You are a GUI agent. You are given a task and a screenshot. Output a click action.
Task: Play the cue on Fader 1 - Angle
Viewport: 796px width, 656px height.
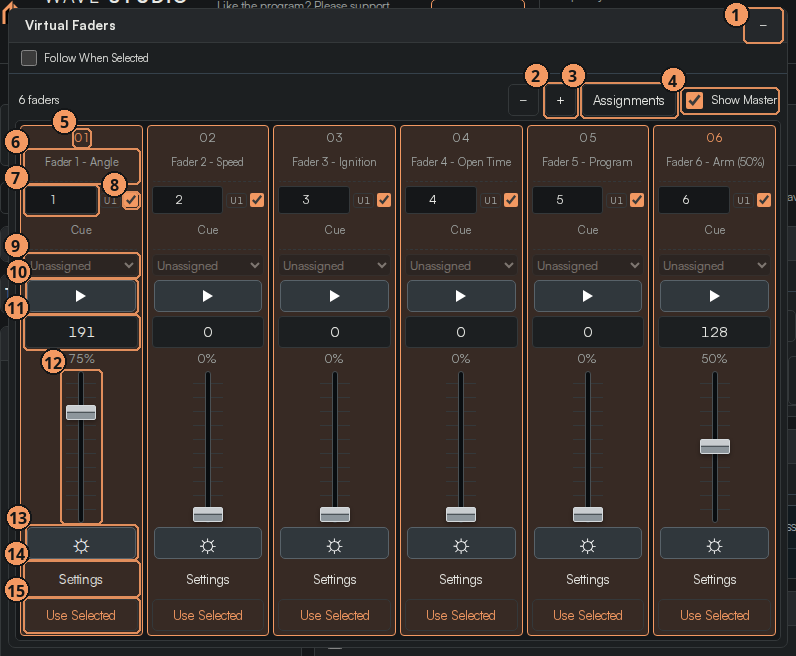click(81, 296)
